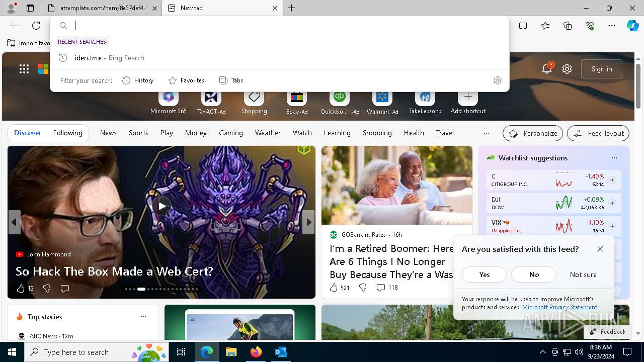Add Citigroup to watchlist

tap(612, 180)
